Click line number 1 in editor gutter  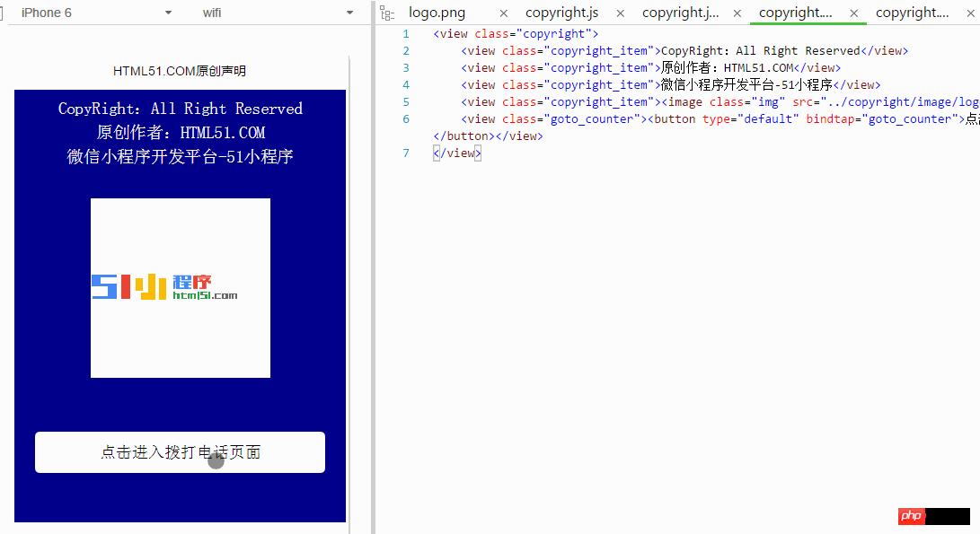pos(406,34)
